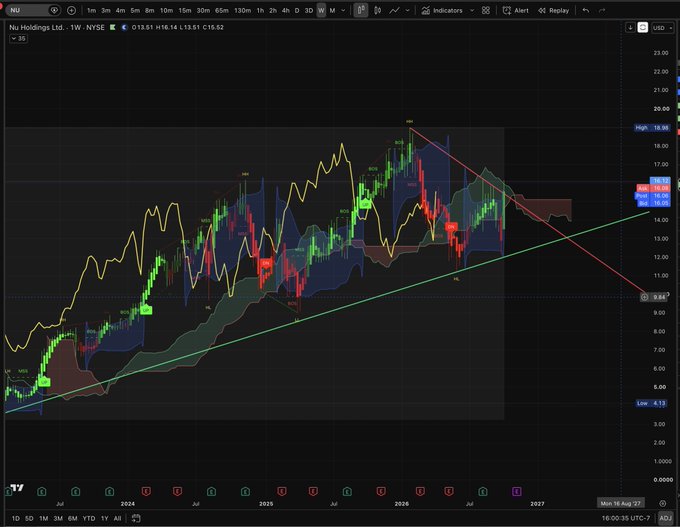Select the 4h timeframe

[285, 10]
